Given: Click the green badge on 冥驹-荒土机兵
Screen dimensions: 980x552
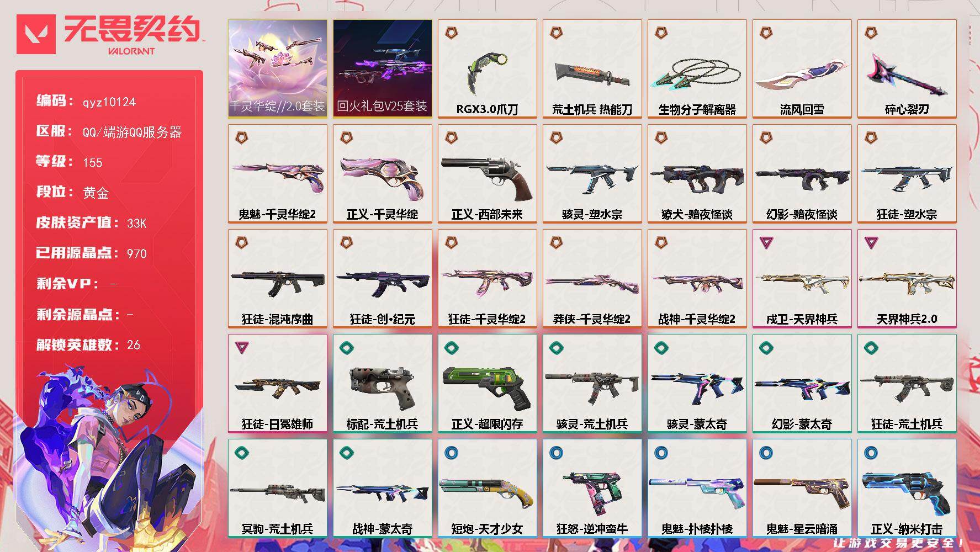Looking at the screenshot, I should pos(242,453).
